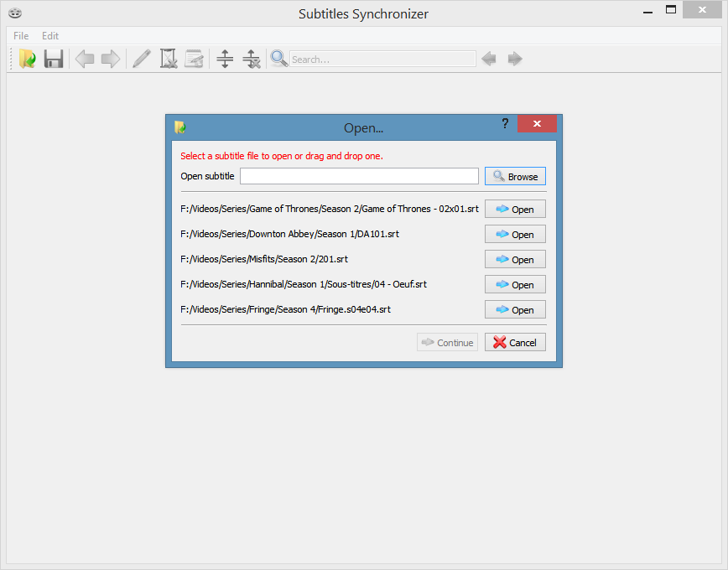The image size is (728, 570).
Task: Maximize the Subtitles Synchronizer window
Action: [x=670, y=10]
